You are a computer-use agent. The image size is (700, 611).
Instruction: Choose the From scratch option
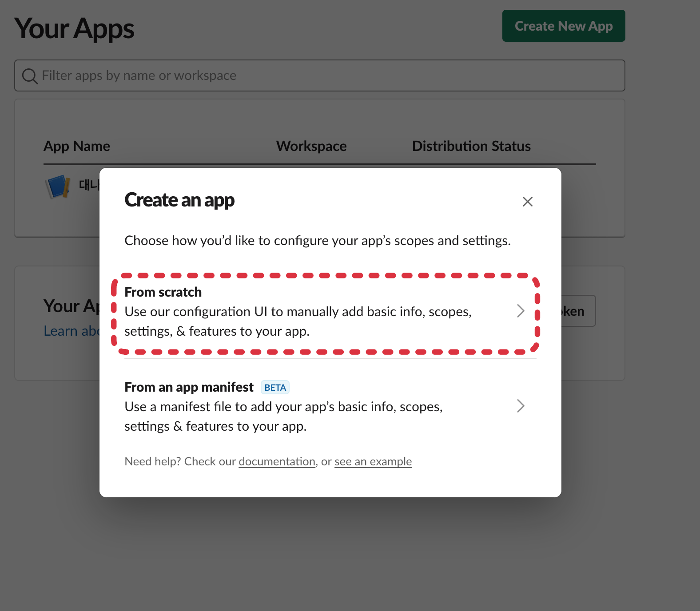point(330,312)
